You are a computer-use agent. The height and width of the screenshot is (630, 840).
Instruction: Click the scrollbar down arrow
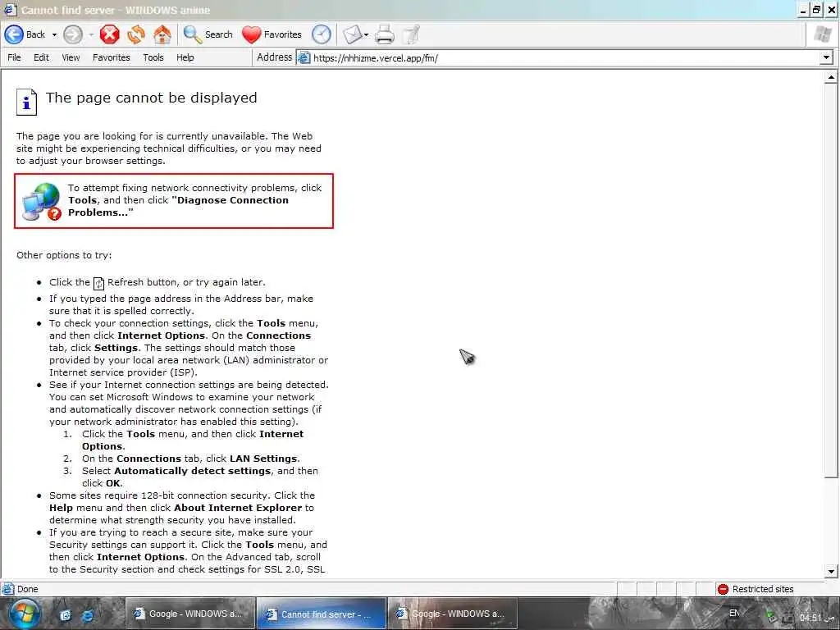point(830,571)
